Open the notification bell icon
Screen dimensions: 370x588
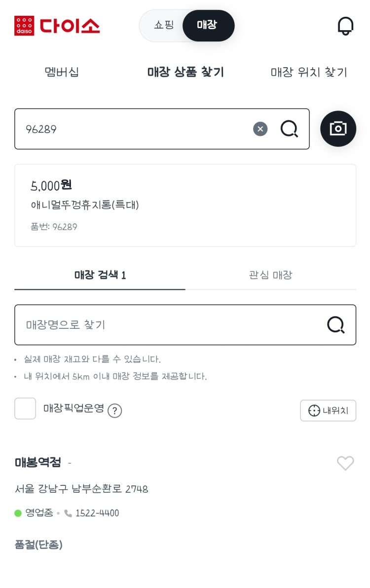click(345, 26)
